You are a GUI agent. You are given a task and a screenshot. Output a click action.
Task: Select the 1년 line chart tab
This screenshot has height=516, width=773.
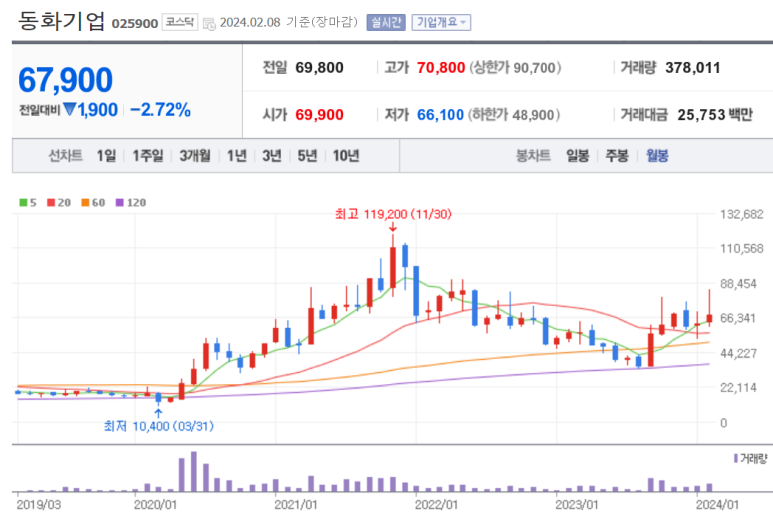tap(237, 156)
